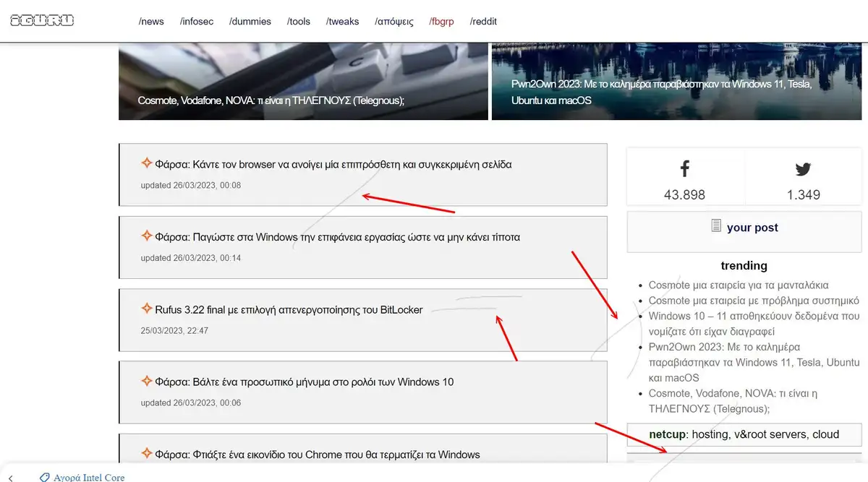Click the date text updated 26/03/2023, 00:08

click(x=191, y=186)
